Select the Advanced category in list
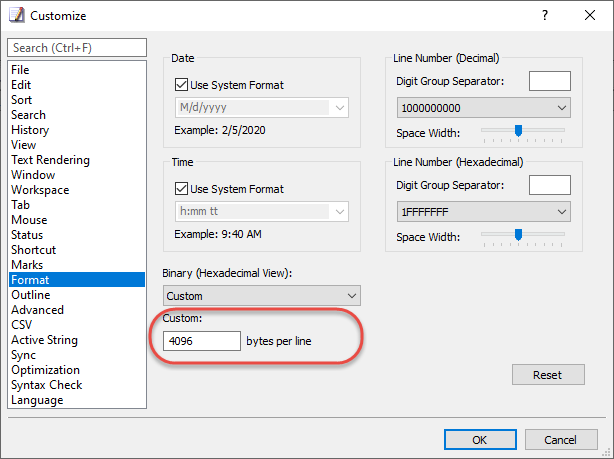The image size is (614, 459). 38,310
